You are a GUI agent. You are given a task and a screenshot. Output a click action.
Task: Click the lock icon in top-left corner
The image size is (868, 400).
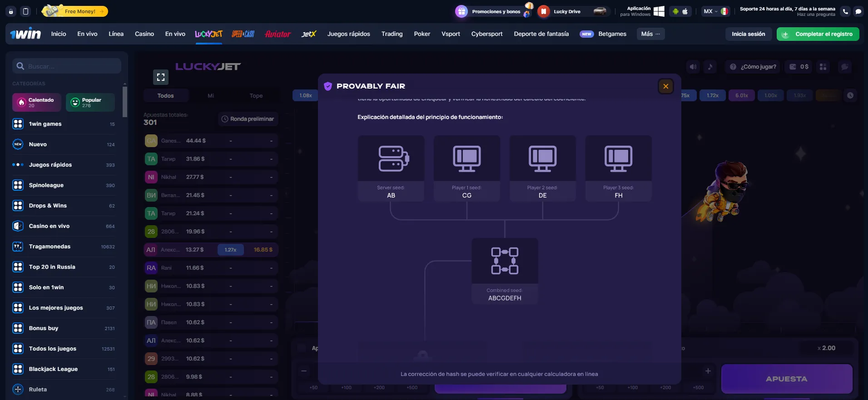[x=11, y=11]
